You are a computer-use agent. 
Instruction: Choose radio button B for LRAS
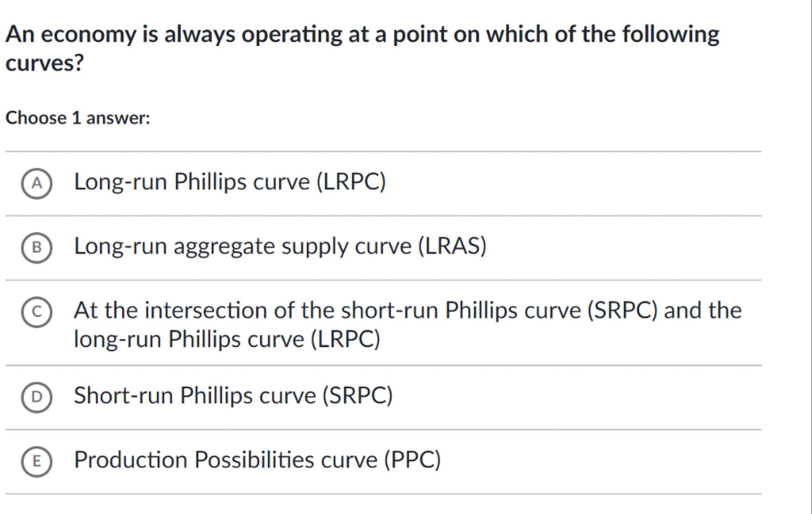pyautogui.click(x=36, y=248)
